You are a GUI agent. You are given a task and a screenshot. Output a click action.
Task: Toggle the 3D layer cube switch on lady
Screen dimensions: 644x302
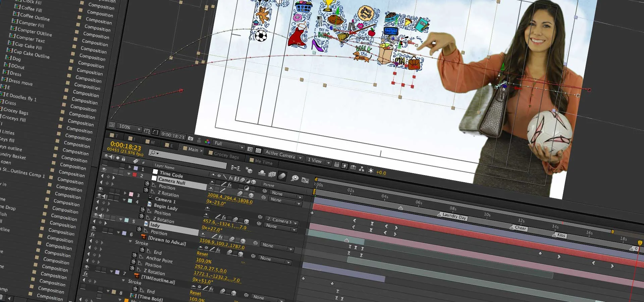pyautogui.click(x=243, y=241)
